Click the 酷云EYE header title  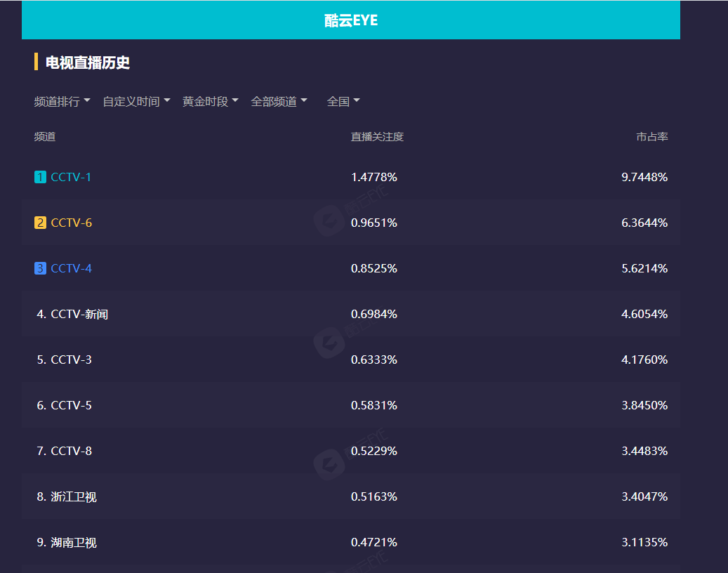tap(351, 20)
